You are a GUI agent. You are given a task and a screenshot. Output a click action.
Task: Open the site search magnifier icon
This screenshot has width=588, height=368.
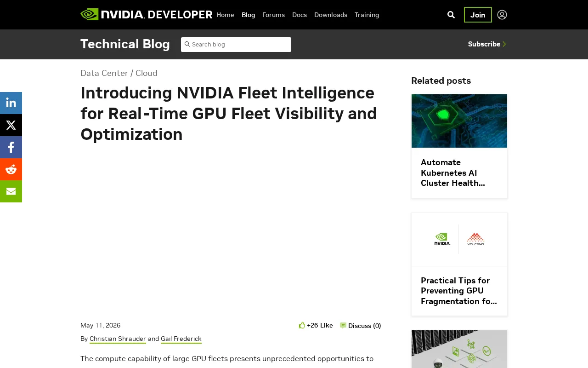pyautogui.click(x=451, y=15)
